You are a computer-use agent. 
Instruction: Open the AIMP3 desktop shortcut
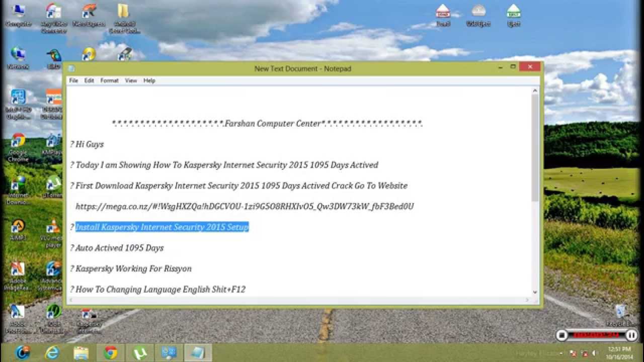(18, 229)
